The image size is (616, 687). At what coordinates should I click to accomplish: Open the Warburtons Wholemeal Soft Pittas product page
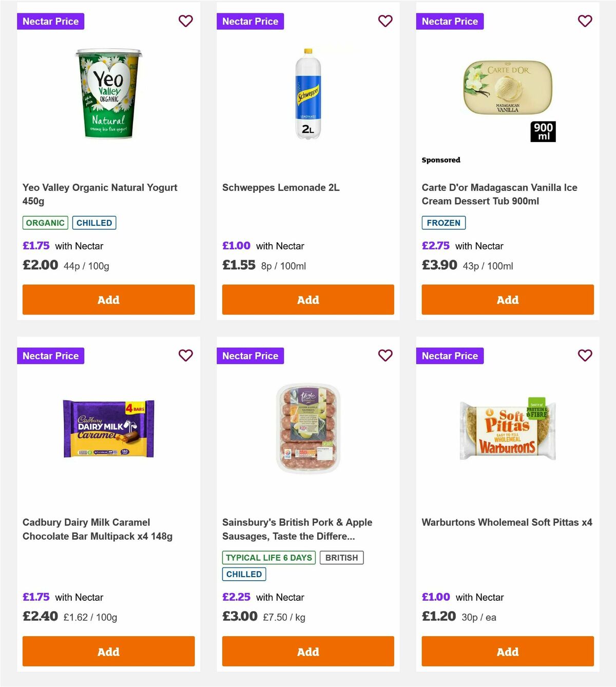tap(507, 522)
